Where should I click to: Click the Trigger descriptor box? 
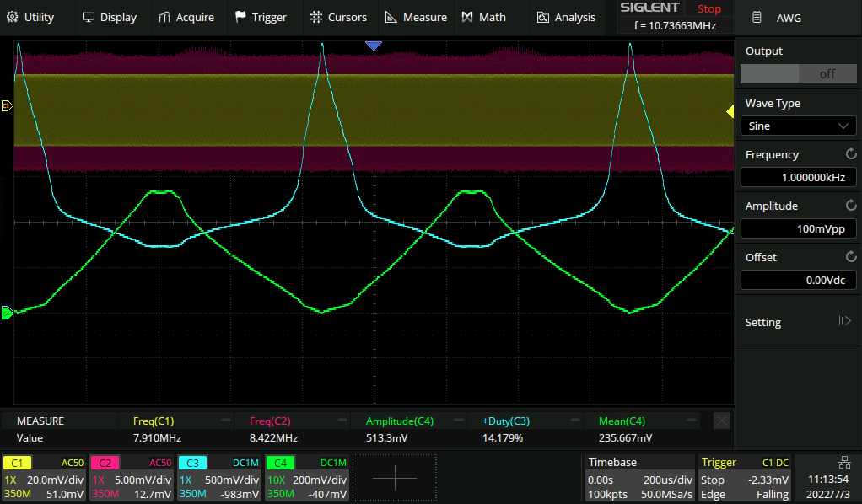point(745,478)
